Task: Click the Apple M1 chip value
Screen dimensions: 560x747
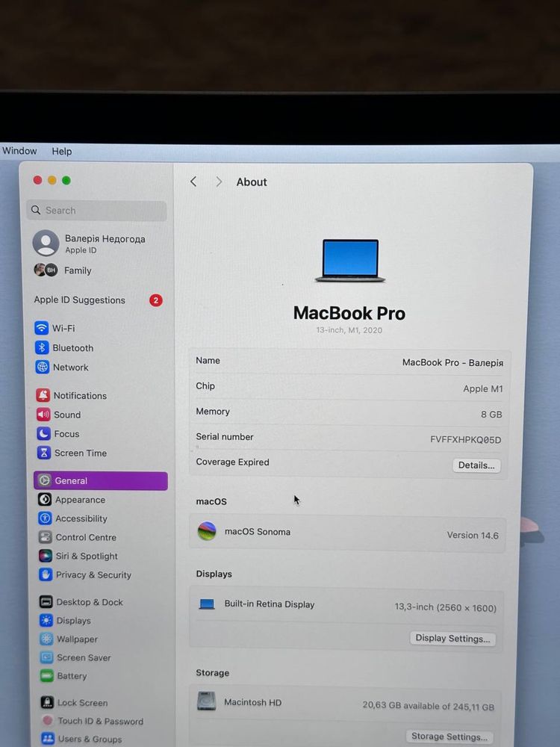Action: point(483,388)
